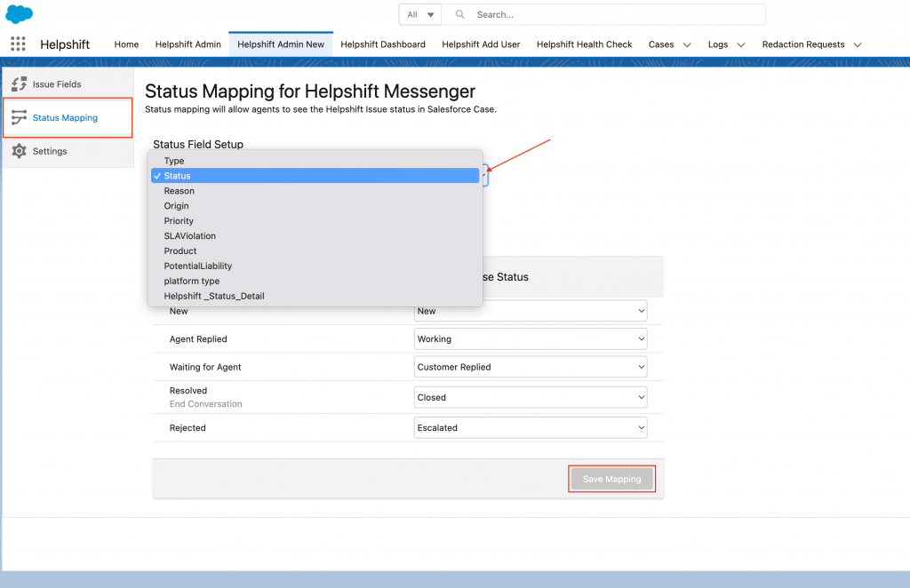Image resolution: width=910 pixels, height=588 pixels.
Task: Open the Helpshift Health Check tab
Action: [x=584, y=44]
